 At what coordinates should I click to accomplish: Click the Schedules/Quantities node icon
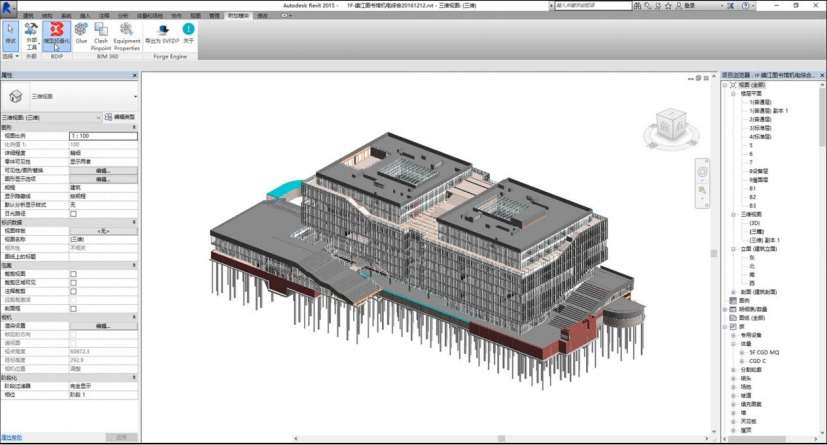coord(733,309)
